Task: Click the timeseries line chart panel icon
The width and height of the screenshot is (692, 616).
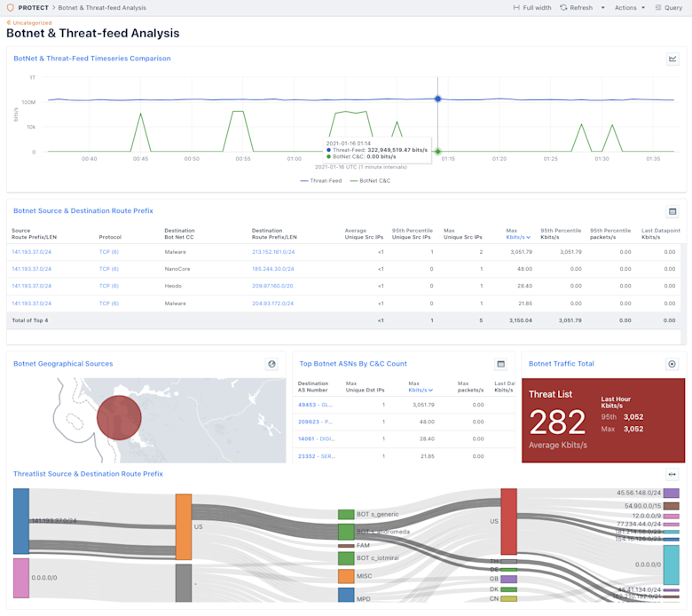Action: tap(672, 59)
